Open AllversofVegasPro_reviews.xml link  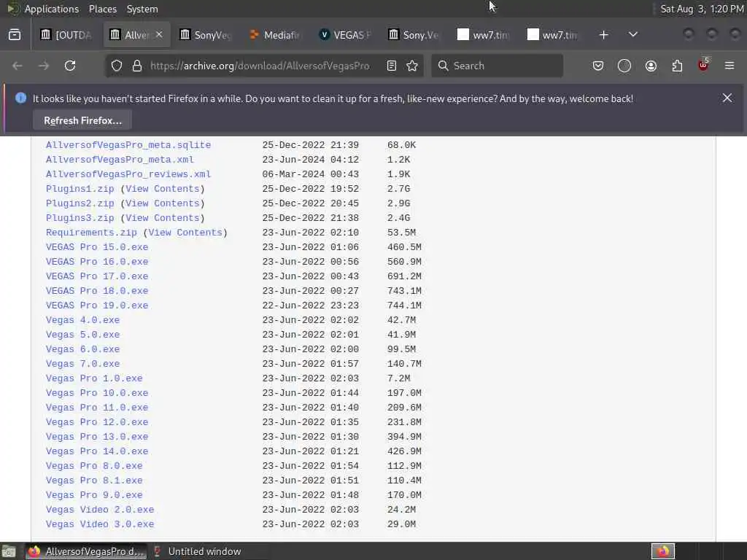click(128, 174)
